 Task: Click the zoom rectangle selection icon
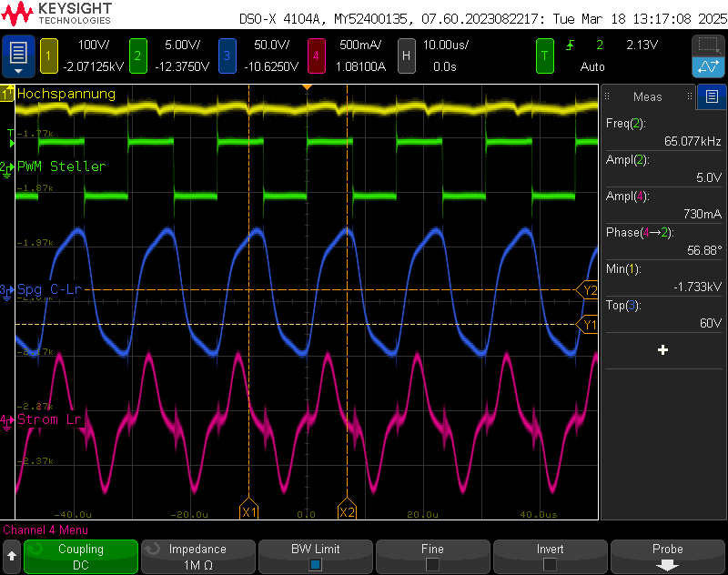(x=707, y=45)
